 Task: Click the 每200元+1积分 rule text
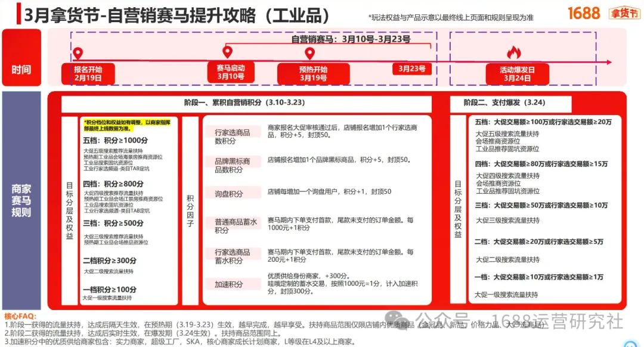[340, 256]
